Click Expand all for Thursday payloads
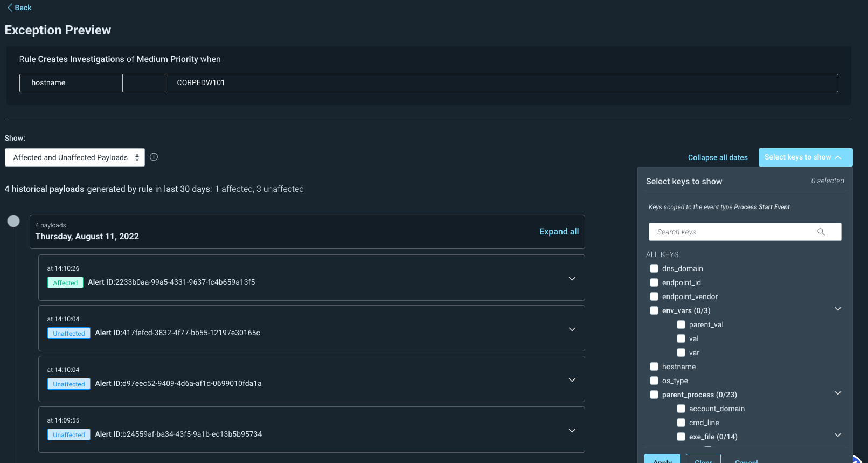The width and height of the screenshot is (868, 463). (559, 232)
